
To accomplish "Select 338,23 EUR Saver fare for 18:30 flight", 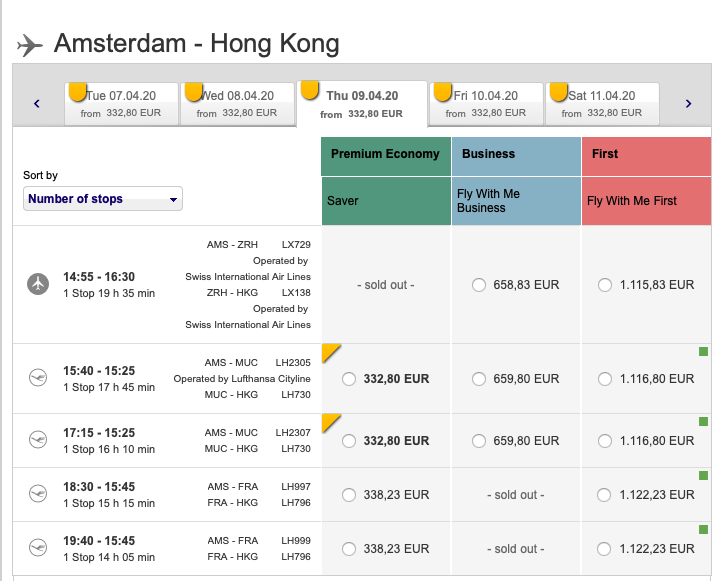I will pyautogui.click(x=349, y=495).
